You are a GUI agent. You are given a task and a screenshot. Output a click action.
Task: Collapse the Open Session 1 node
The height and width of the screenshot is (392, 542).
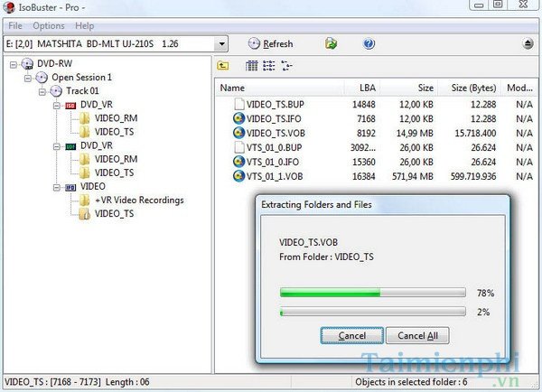click(x=28, y=78)
